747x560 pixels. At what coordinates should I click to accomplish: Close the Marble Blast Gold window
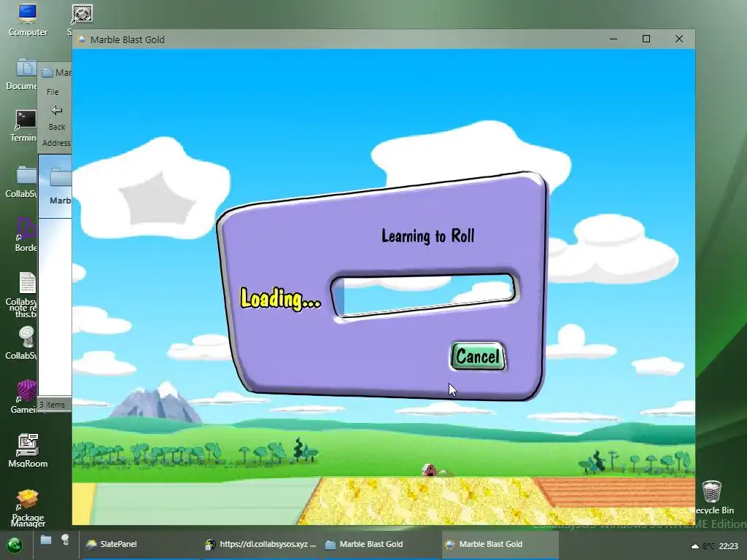pos(679,39)
